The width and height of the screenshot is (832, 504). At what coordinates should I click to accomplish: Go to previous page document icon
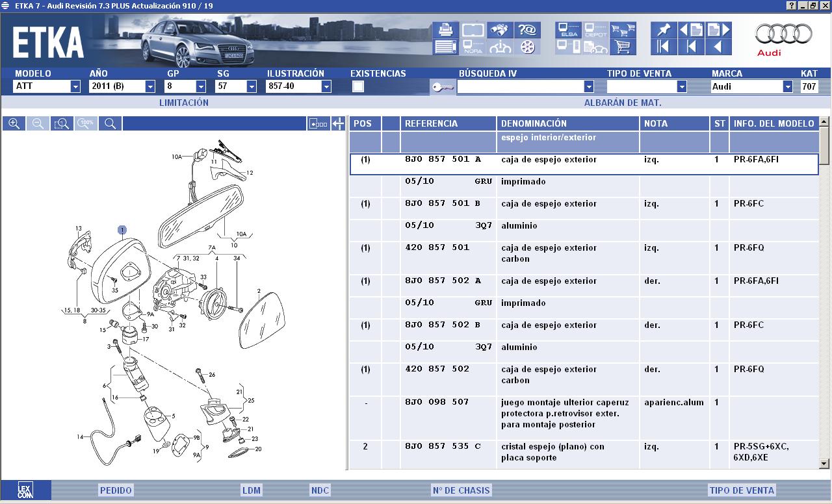691,30
